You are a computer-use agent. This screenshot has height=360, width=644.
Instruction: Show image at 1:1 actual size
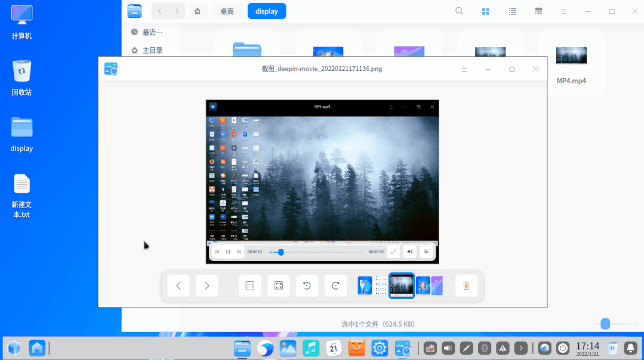[249, 285]
